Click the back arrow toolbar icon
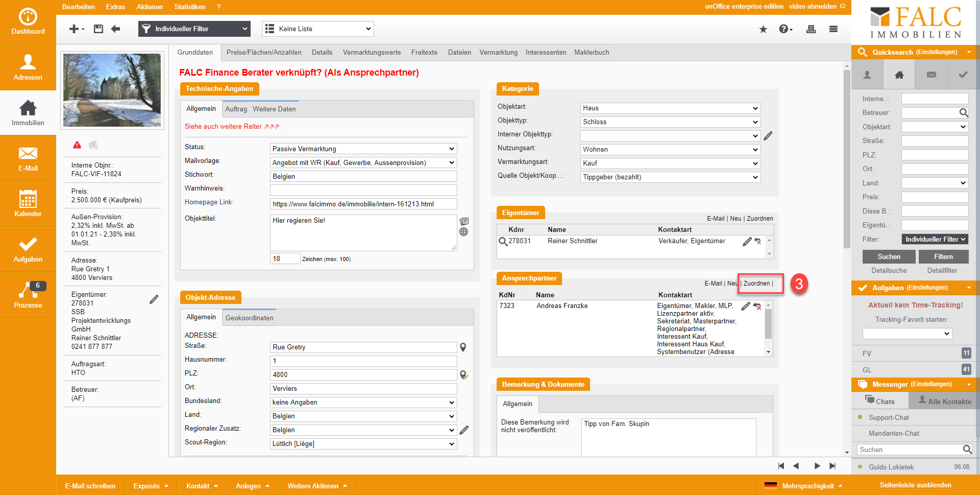This screenshot has width=980, height=495. coord(116,29)
